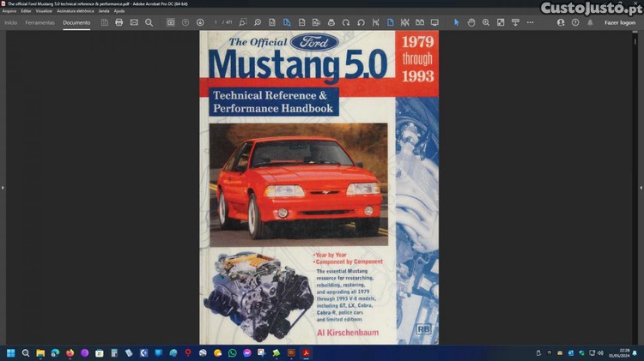
Task: Click the save diskette icon
Action: tap(105, 22)
